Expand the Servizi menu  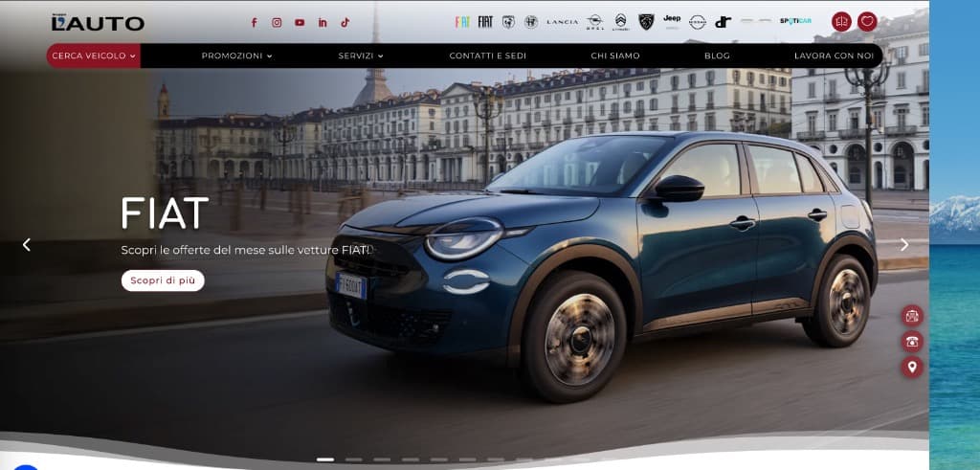pyautogui.click(x=361, y=56)
